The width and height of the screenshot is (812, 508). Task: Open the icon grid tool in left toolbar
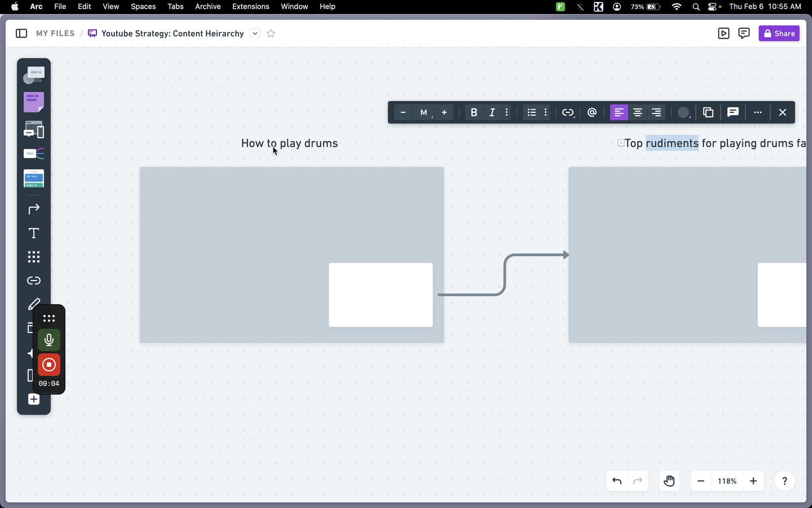[x=34, y=257]
